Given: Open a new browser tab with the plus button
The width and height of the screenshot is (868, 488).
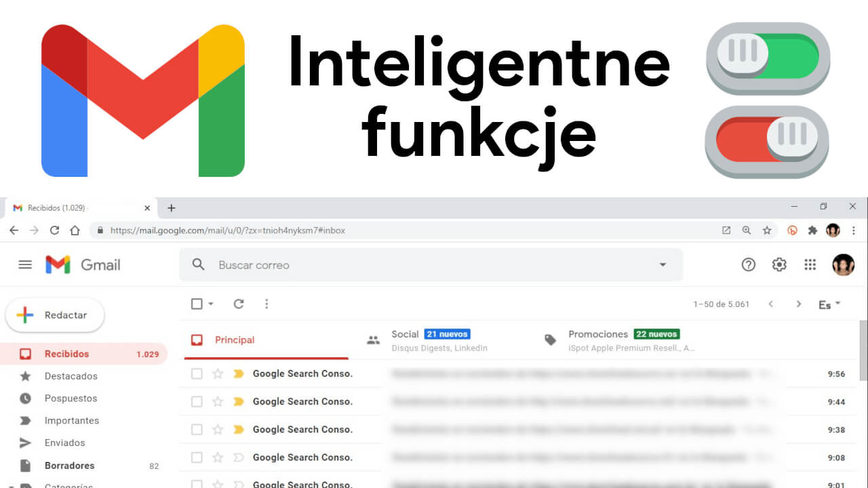Looking at the screenshot, I should 171,208.
